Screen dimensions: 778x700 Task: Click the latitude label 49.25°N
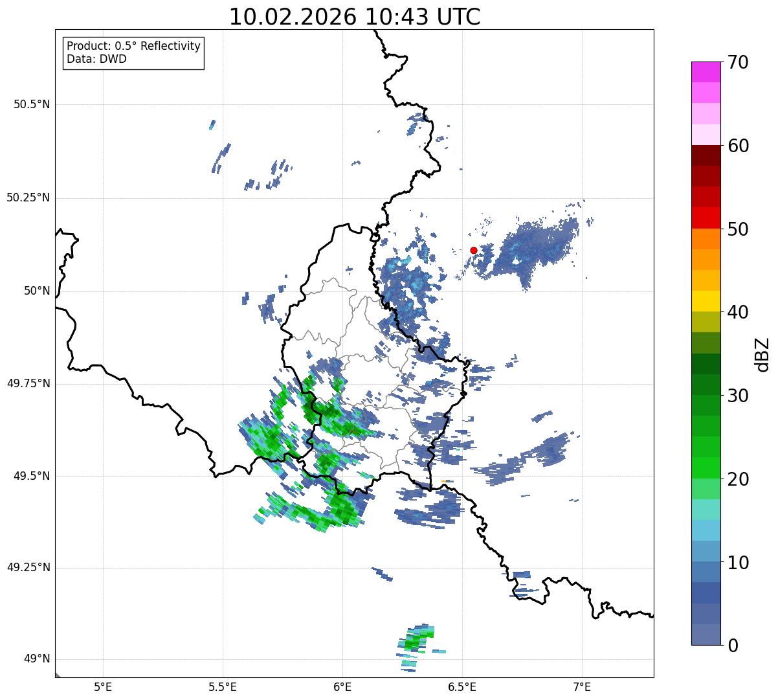click(28, 567)
